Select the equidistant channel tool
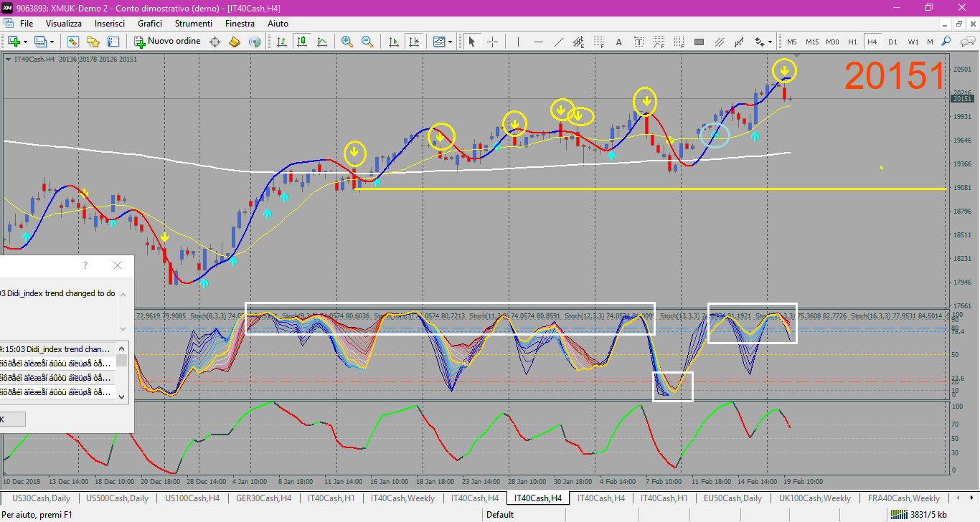 pos(579,42)
